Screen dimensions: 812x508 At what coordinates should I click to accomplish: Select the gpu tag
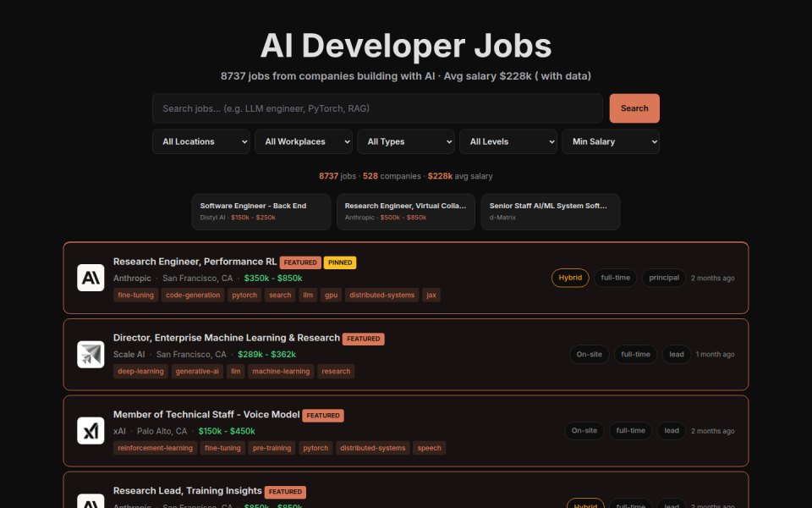pyautogui.click(x=332, y=295)
